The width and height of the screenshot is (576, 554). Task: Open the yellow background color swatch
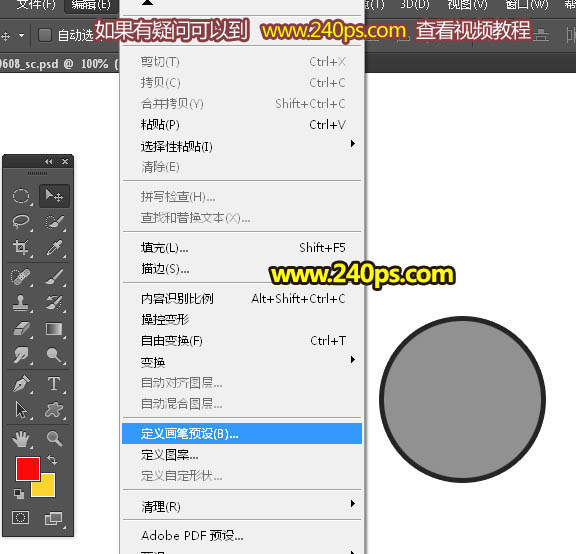[47, 489]
